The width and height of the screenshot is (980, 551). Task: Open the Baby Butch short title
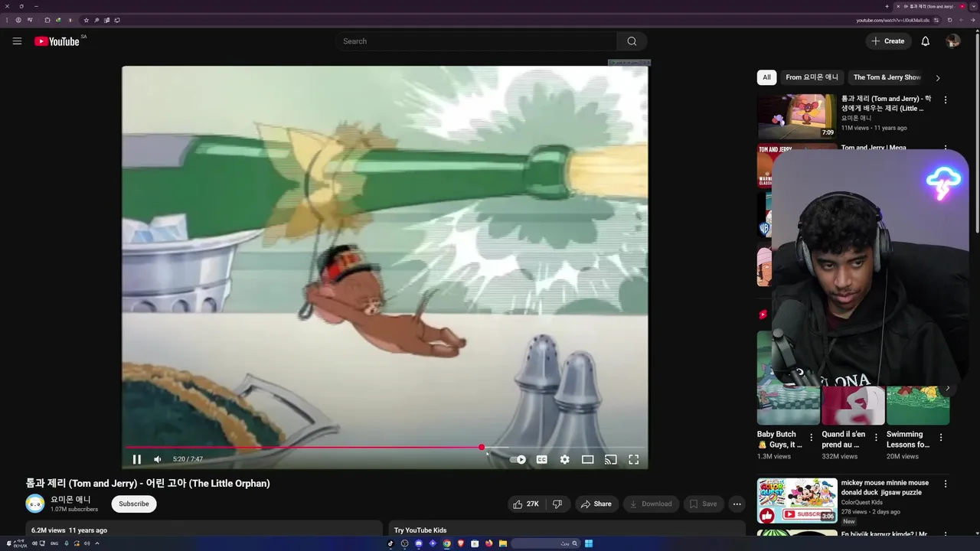tap(779, 439)
